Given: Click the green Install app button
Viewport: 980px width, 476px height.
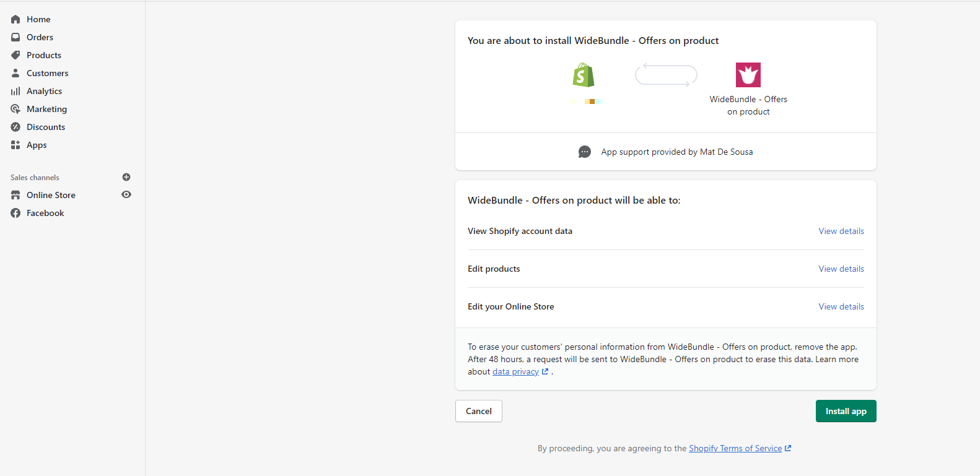Looking at the screenshot, I should click(x=846, y=411).
